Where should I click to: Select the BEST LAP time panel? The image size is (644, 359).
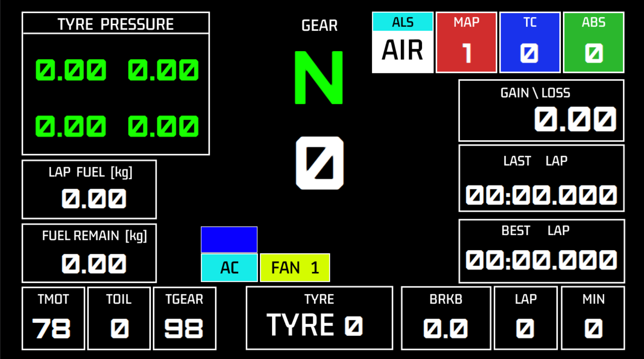[x=541, y=251]
